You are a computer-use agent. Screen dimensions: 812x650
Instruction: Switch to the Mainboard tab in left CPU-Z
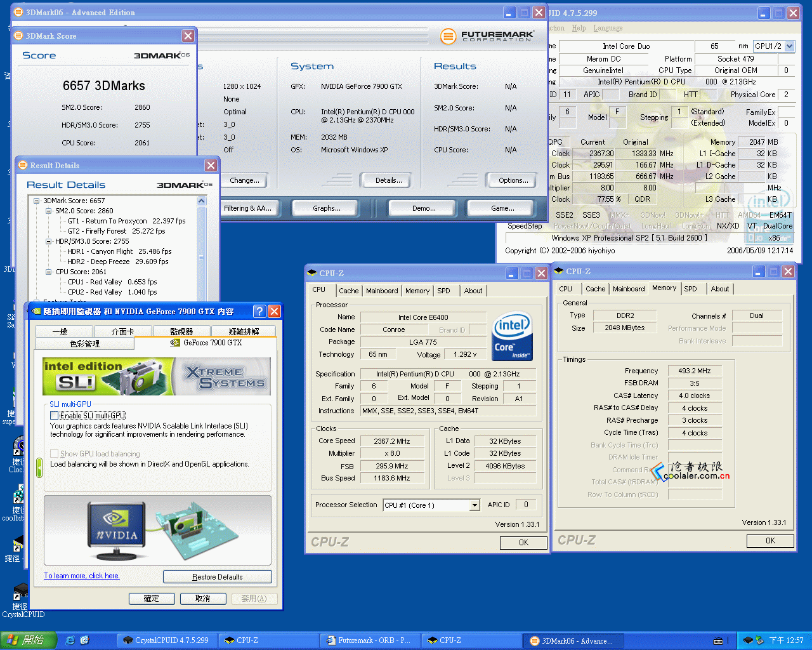point(382,291)
